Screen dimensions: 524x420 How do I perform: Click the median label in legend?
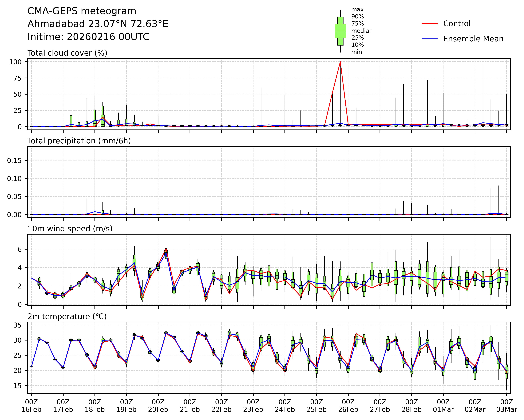[362, 31]
